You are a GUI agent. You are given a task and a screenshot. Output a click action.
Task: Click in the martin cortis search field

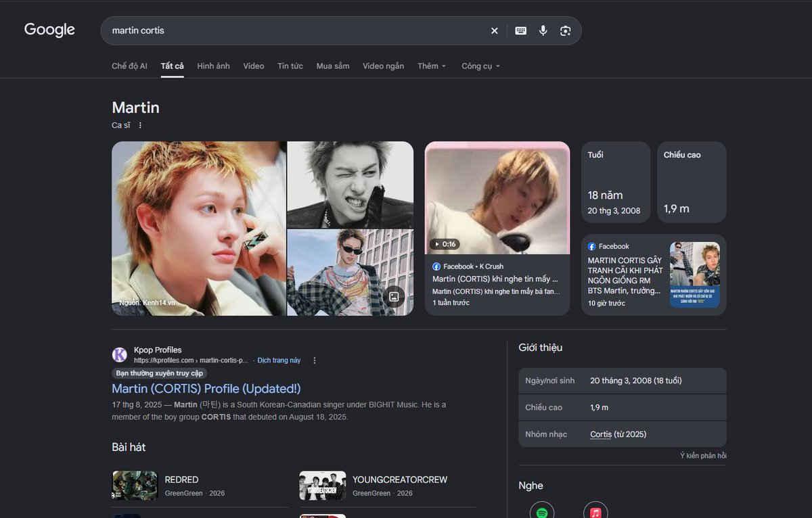click(294, 30)
